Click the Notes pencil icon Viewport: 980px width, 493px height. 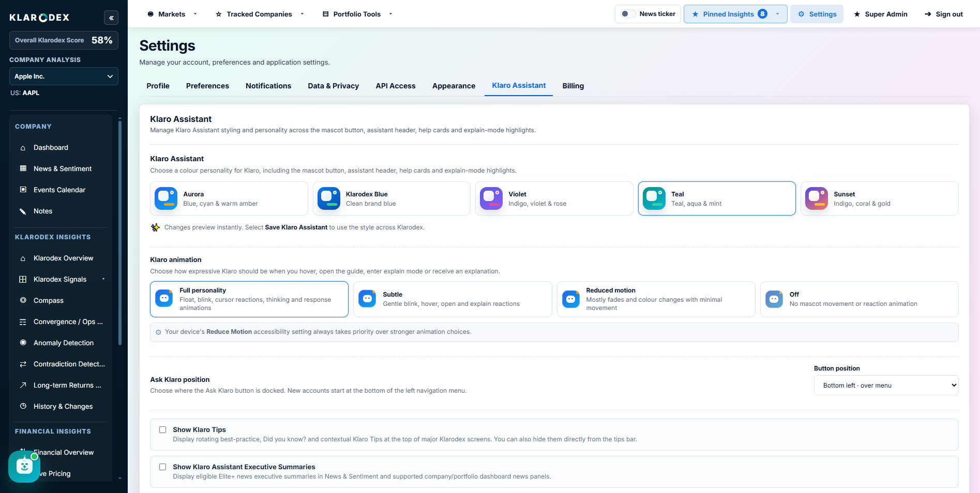(x=23, y=211)
